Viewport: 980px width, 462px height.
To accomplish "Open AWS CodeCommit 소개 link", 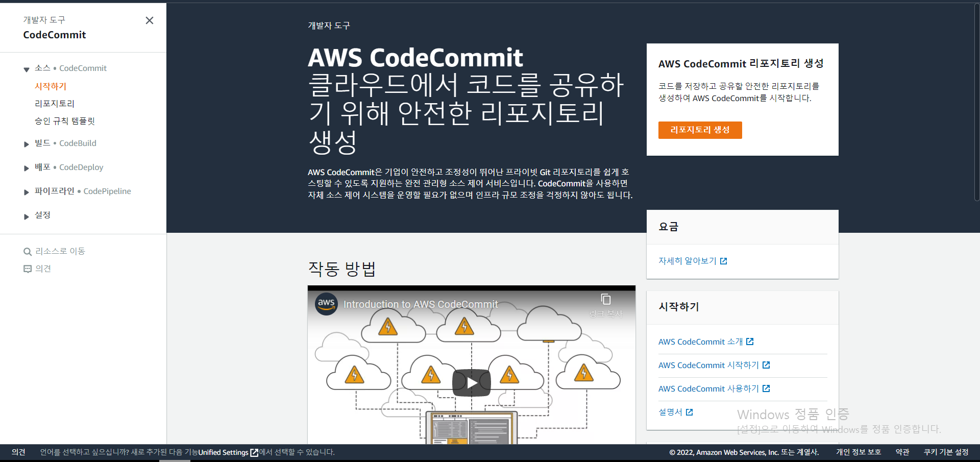I will (700, 342).
